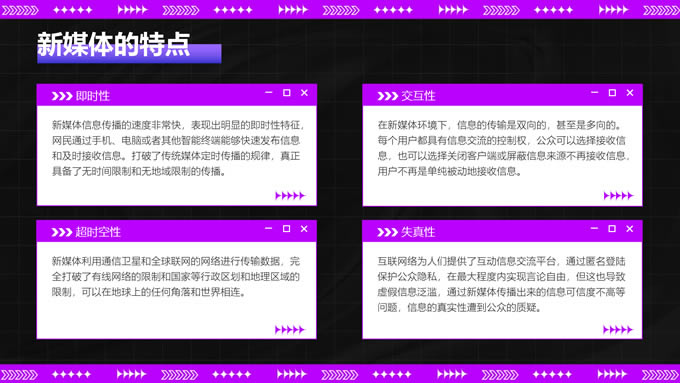Click the maximize square on 交互性 card
This screenshot has height=383, width=680.
click(612, 93)
